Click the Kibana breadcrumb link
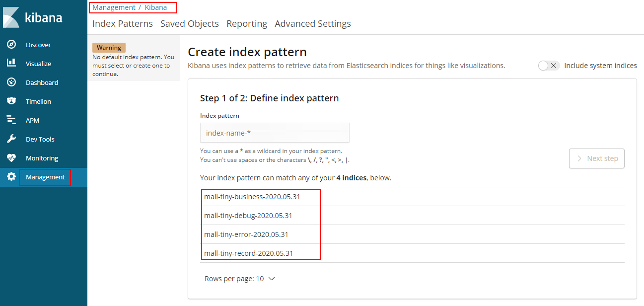Image resolution: width=644 pixels, height=306 pixels. (156, 7)
